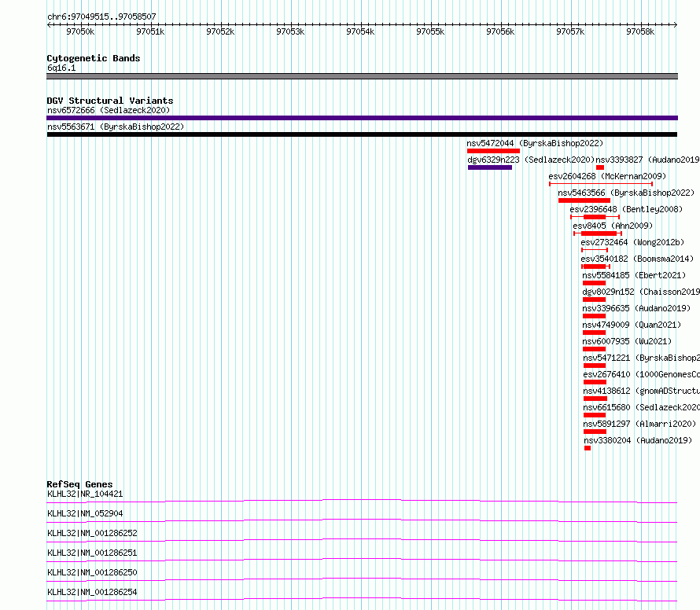Select the KLHL32|NR_104421 transcript label
The width and height of the screenshot is (700, 610).
tap(85, 494)
